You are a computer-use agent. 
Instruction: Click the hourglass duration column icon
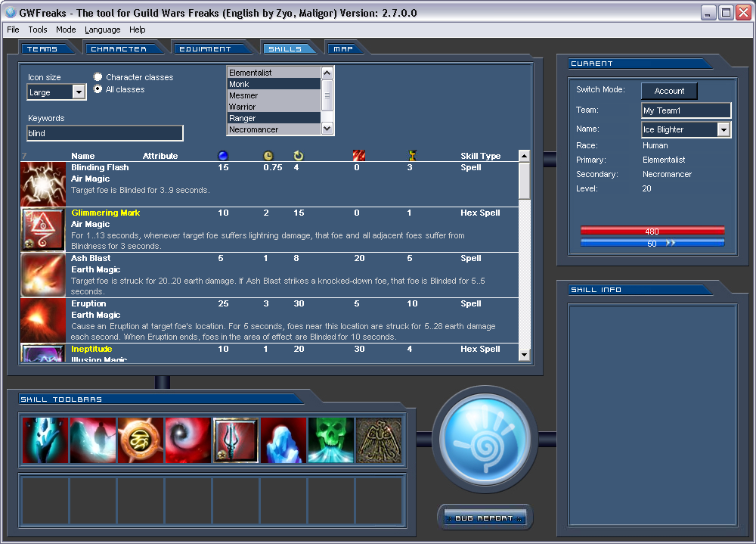click(x=412, y=155)
